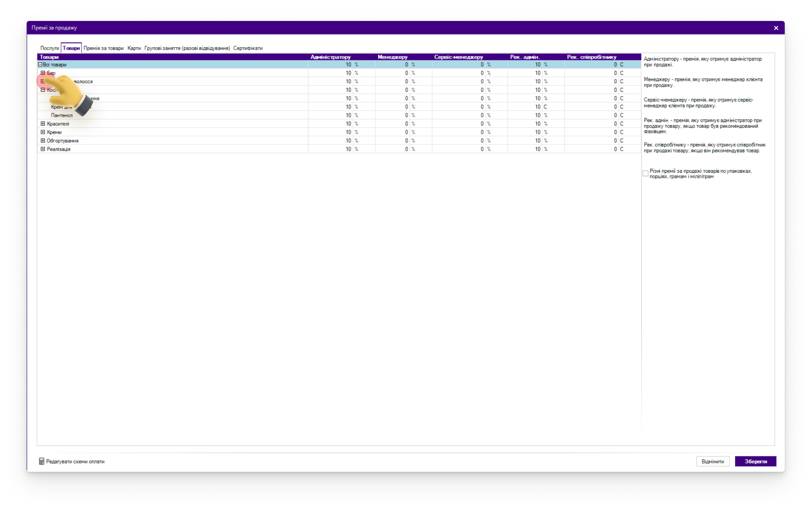
Task: Edit Адміністратору value in Всі товари row
Action: [330, 64]
